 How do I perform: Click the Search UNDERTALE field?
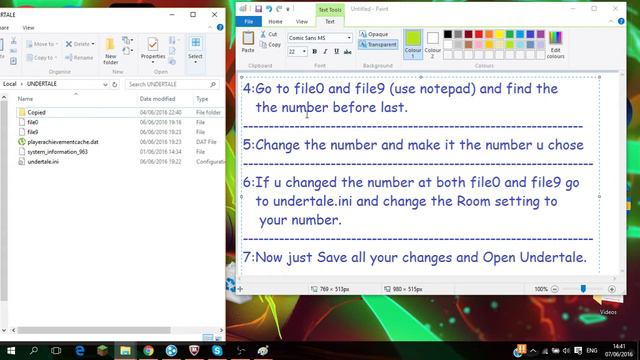click(172, 84)
